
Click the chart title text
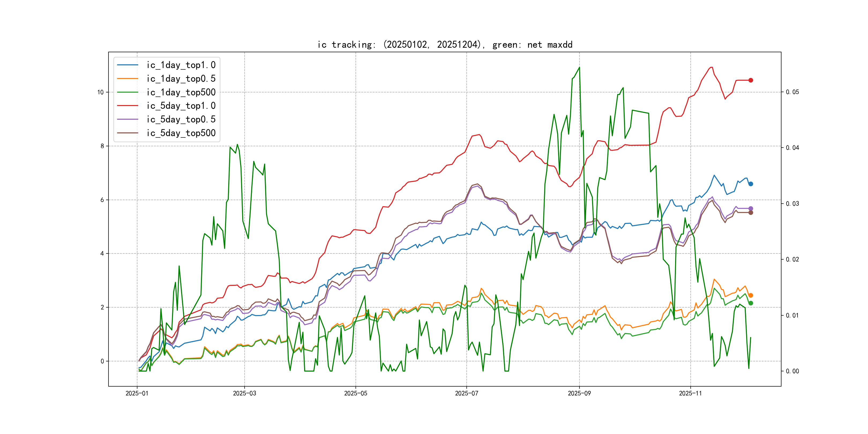[445, 45]
